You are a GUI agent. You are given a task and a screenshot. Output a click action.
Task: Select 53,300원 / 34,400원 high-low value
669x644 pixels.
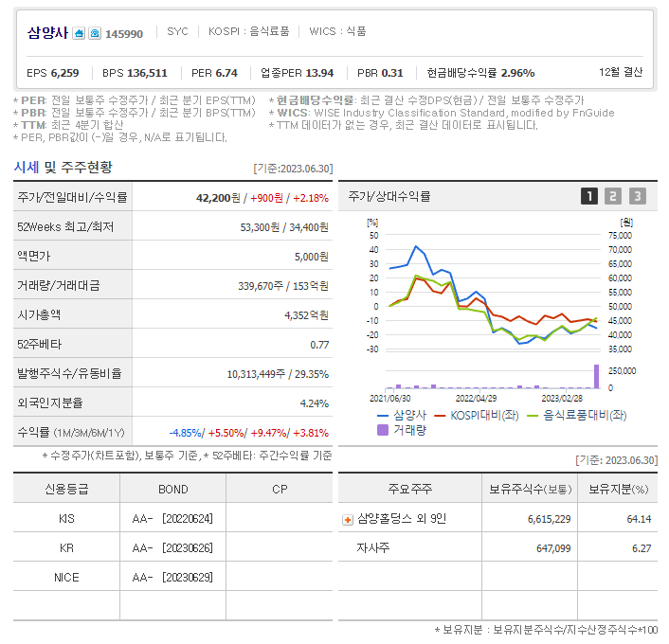284,227
